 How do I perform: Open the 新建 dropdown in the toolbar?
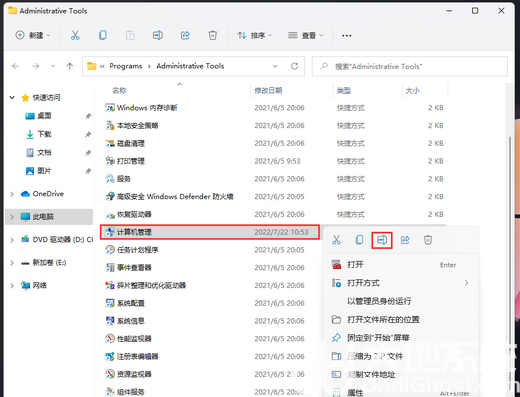[33, 35]
